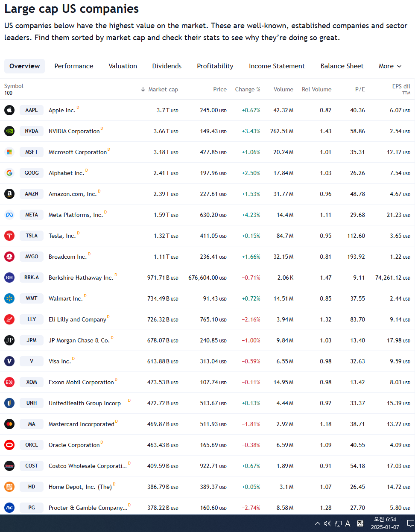Click the Walmart logo icon
This screenshot has height=532, width=415.
9,298
